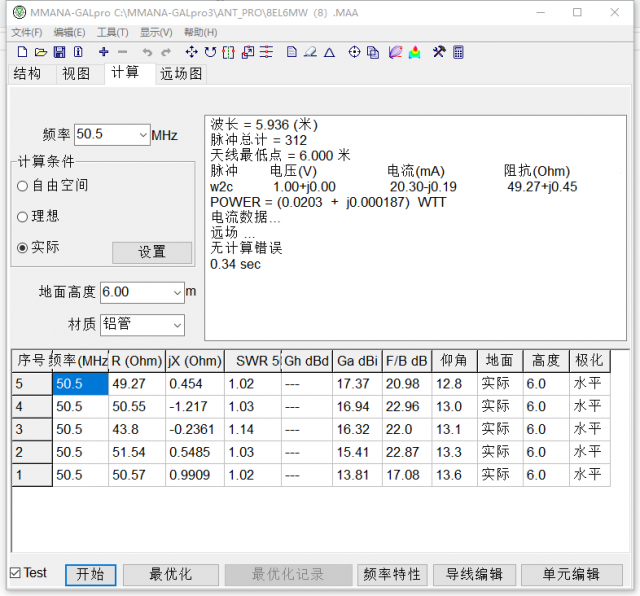The height and width of the screenshot is (596, 640).
Task: Click the F/B dB column header
Action: [x=407, y=361]
